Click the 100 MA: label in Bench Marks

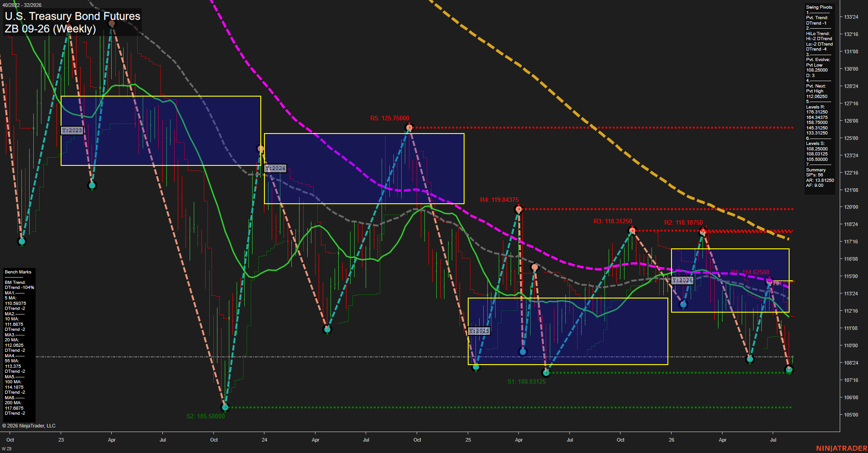tap(13, 382)
